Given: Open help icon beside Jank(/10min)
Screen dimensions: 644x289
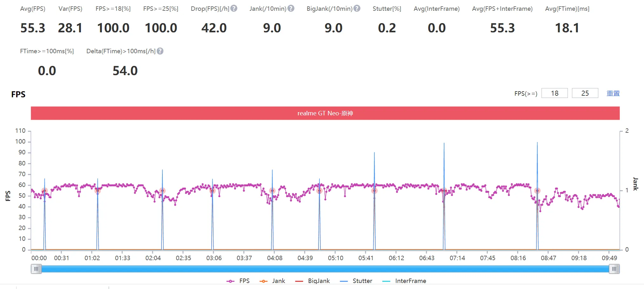Looking at the screenshot, I should pos(291,9).
